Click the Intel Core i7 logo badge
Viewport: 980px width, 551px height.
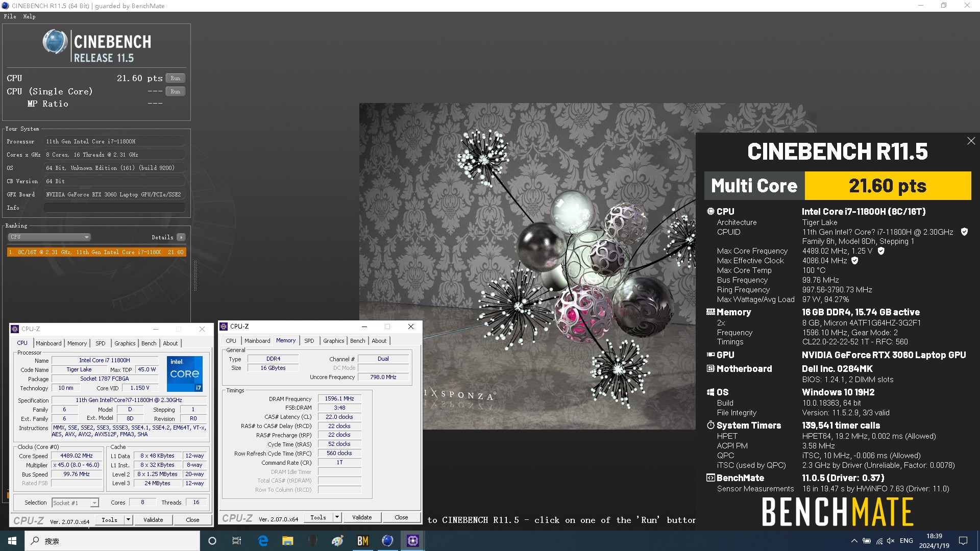click(185, 374)
